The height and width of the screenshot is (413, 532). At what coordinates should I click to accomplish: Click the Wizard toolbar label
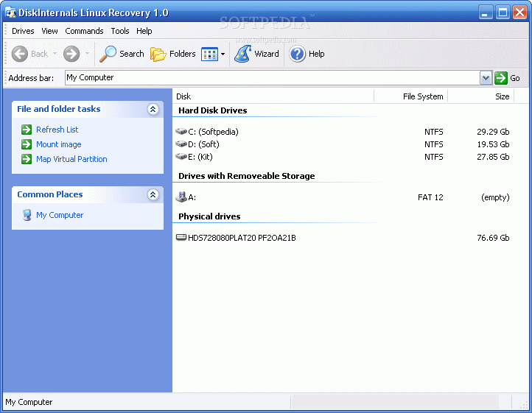tap(267, 54)
